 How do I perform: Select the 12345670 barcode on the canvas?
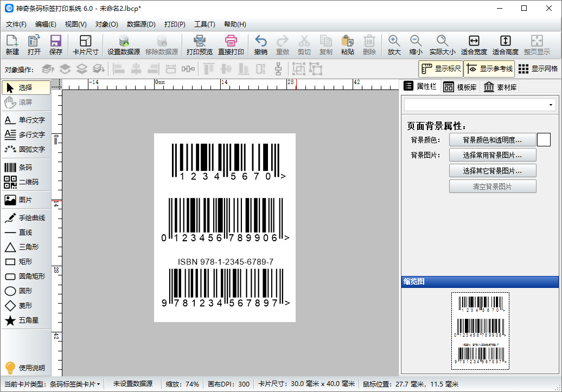229,162
